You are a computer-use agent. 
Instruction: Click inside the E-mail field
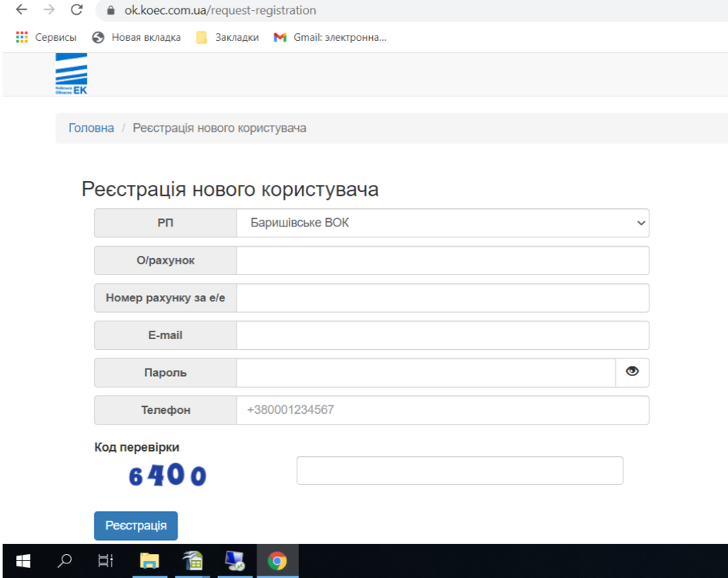point(443,335)
